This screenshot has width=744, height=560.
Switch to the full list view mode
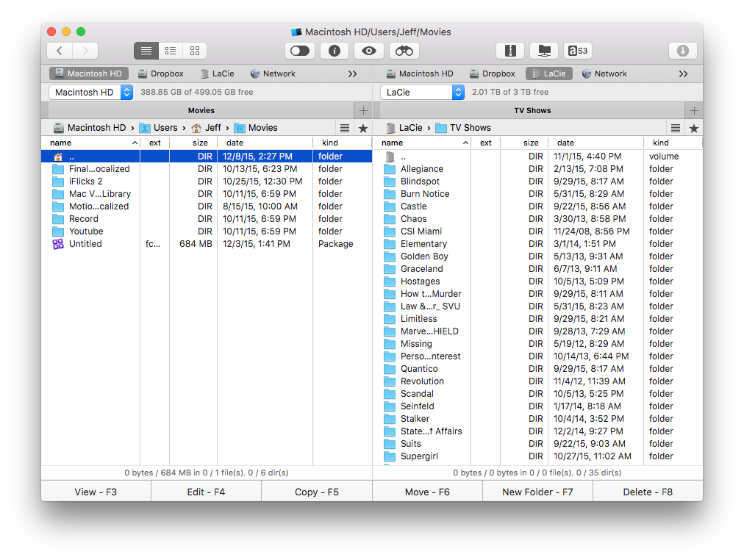(146, 51)
